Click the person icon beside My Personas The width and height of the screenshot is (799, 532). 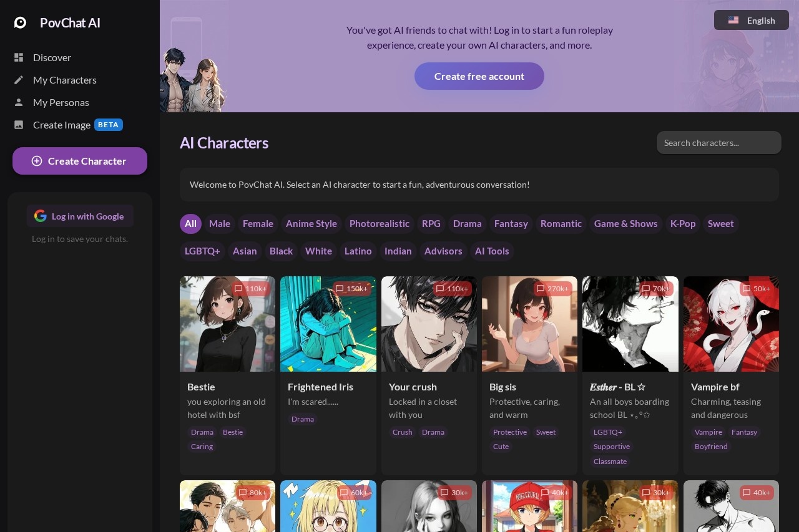(19, 102)
